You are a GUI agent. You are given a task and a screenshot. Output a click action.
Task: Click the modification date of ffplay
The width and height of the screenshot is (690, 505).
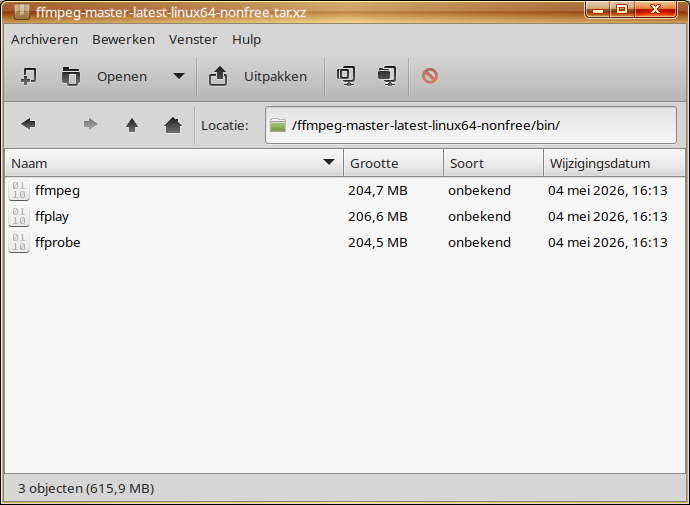point(608,216)
